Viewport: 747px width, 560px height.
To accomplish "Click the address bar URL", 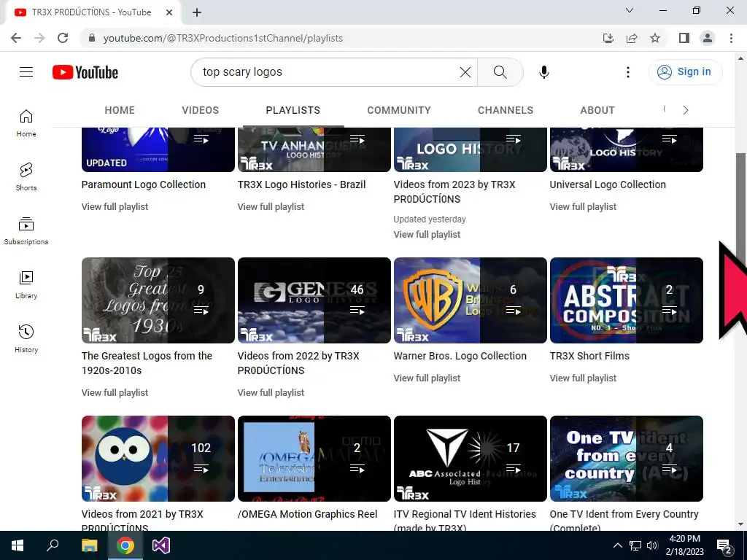I will pyautogui.click(x=223, y=38).
